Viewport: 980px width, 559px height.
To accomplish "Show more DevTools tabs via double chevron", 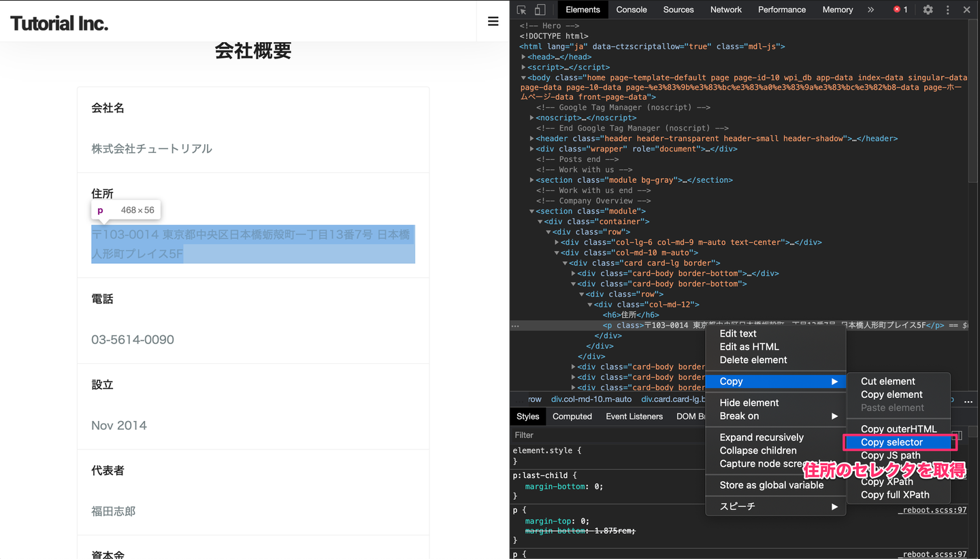I will [870, 10].
